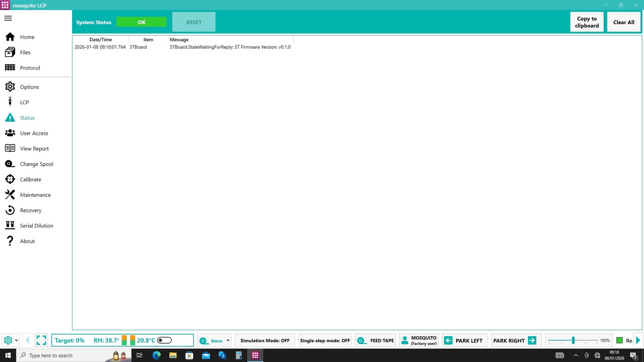Screen dimensions: 644x362
Task: Go to Serial Dilution in sidebar
Action: (36, 226)
